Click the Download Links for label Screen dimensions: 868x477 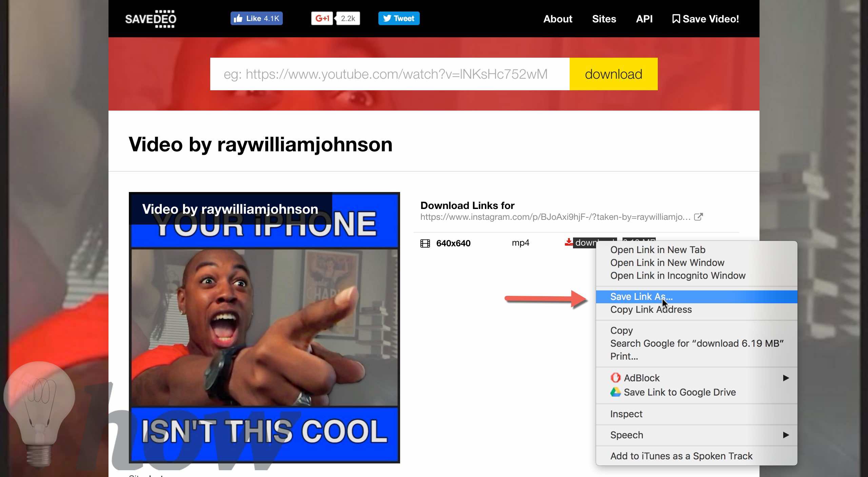point(467,205)
